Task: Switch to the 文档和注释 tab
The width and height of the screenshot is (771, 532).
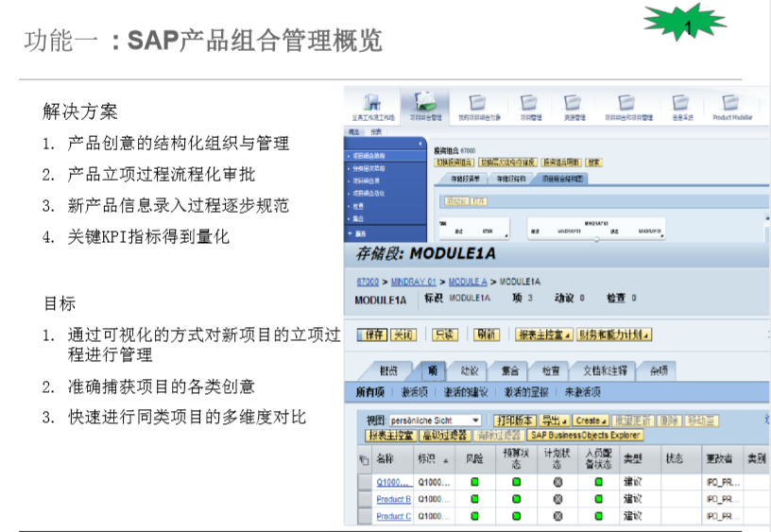Action: point(606,370)
